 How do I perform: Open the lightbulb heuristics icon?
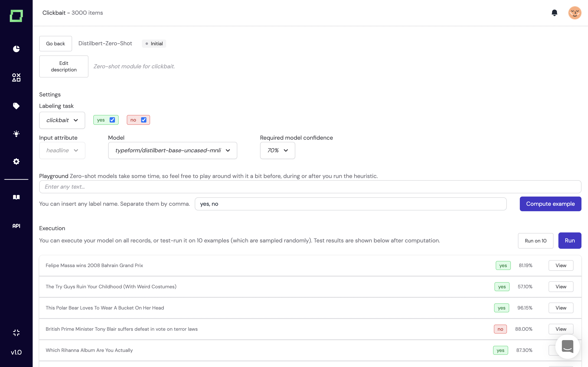[16, 134]
